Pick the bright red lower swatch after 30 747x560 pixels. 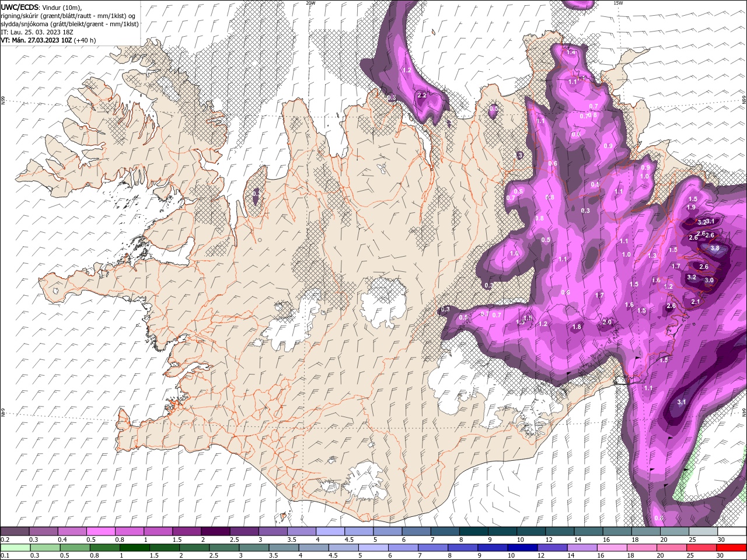coord(731,547)
